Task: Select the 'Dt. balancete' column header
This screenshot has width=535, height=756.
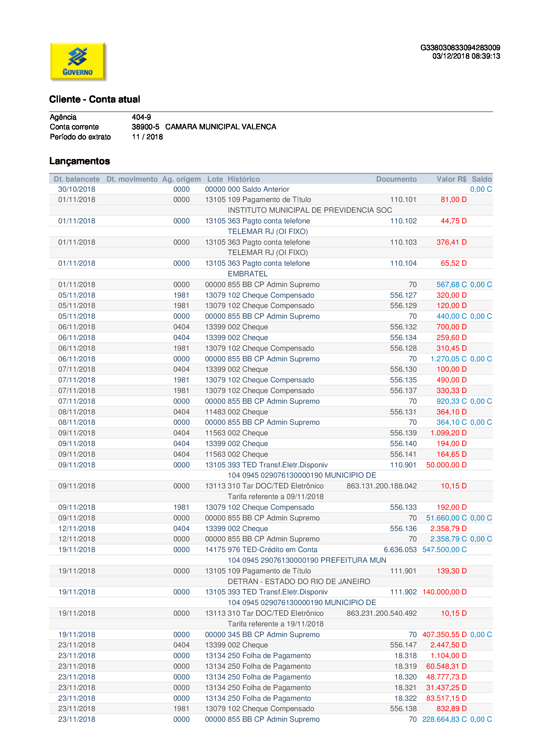Action: 77,179
